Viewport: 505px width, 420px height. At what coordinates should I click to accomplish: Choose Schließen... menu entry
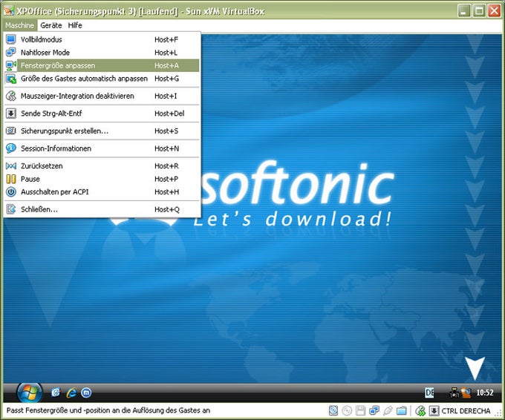102,209
